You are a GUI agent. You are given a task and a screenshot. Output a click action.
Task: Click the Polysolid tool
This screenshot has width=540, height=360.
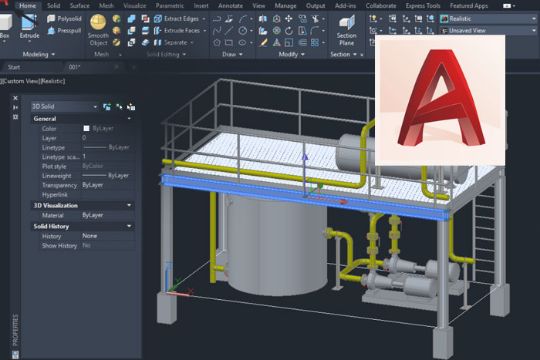coord(64,19)
